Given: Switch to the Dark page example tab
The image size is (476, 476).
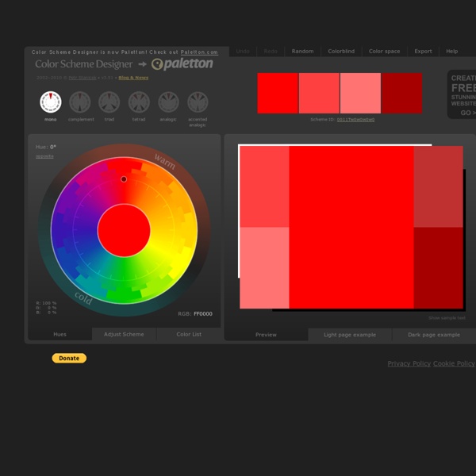Looking at the screenshot, I should tap(434, 335).
